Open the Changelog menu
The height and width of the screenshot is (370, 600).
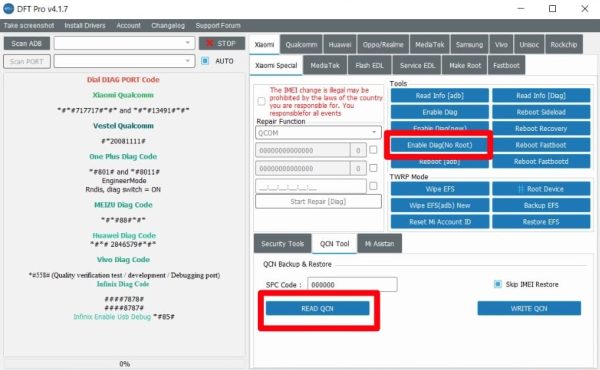[x=168, y=26]
